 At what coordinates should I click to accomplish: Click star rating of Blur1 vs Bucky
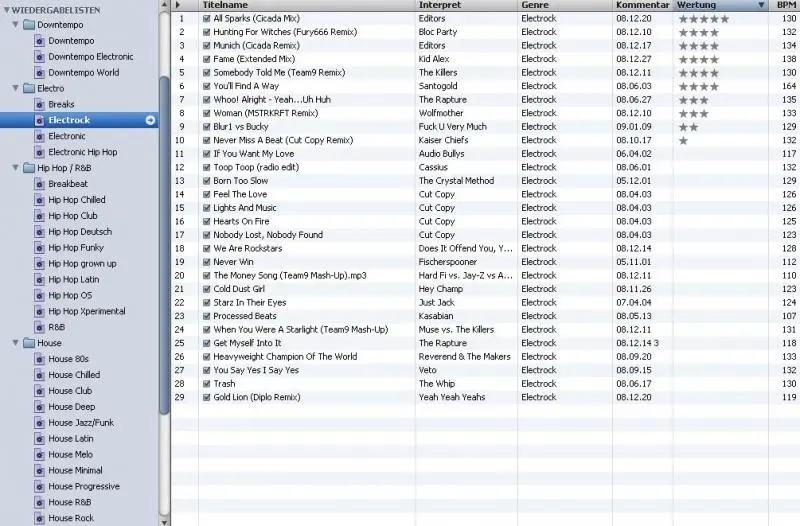pos(689,127)
